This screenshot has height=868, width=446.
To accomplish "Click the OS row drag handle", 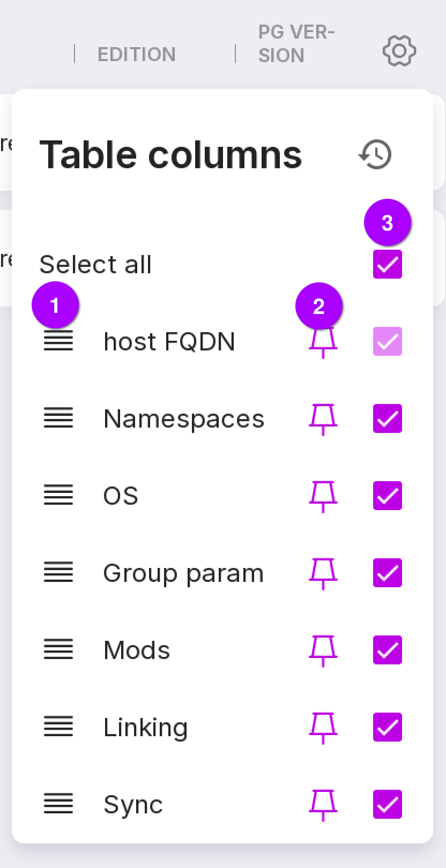I will coord(58,496).
